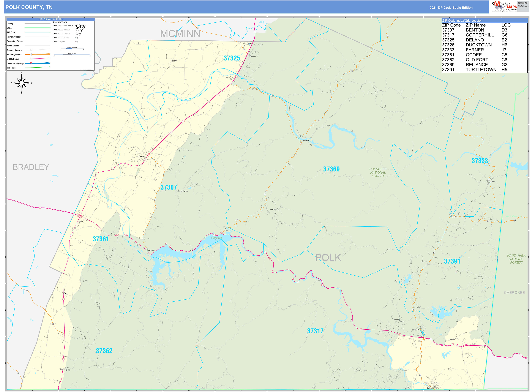The width and height of the screenshot is (532, 392).
Task: Click the Cities and Towns legend heading
Action: click(x=60, y=22)
